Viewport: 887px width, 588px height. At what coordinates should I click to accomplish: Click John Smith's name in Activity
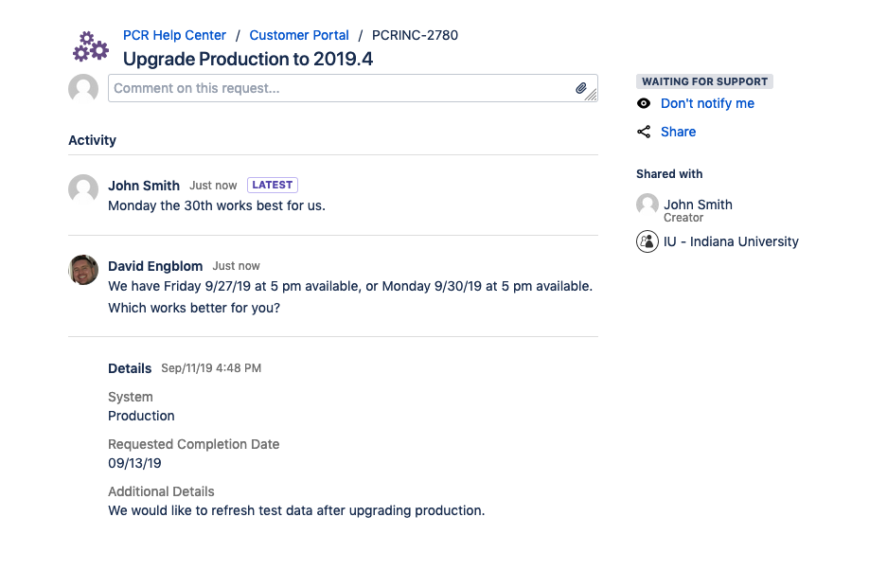144,186
